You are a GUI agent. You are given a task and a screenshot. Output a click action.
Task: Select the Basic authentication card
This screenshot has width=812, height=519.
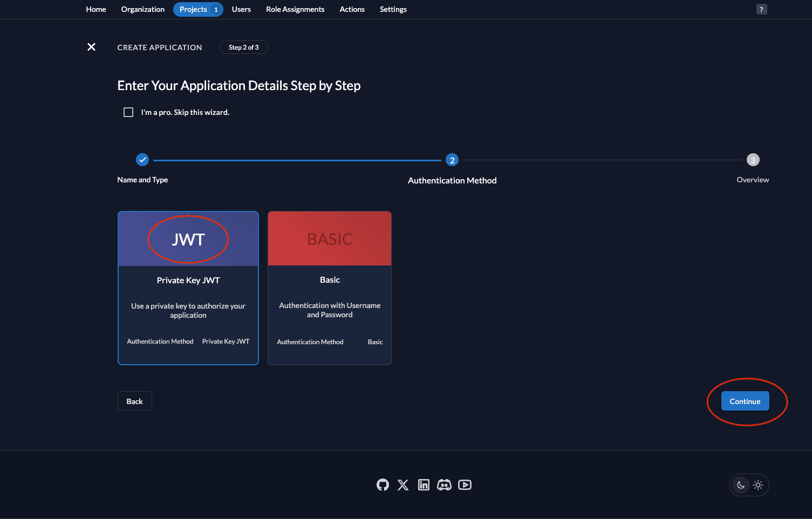tap(330, 288)
